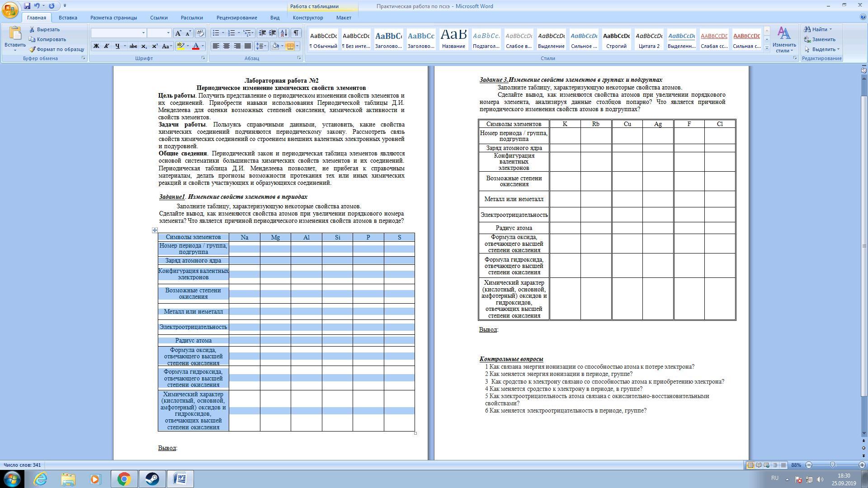Switch to full screen reading view

pyautogui.click(x=759, y=465)
